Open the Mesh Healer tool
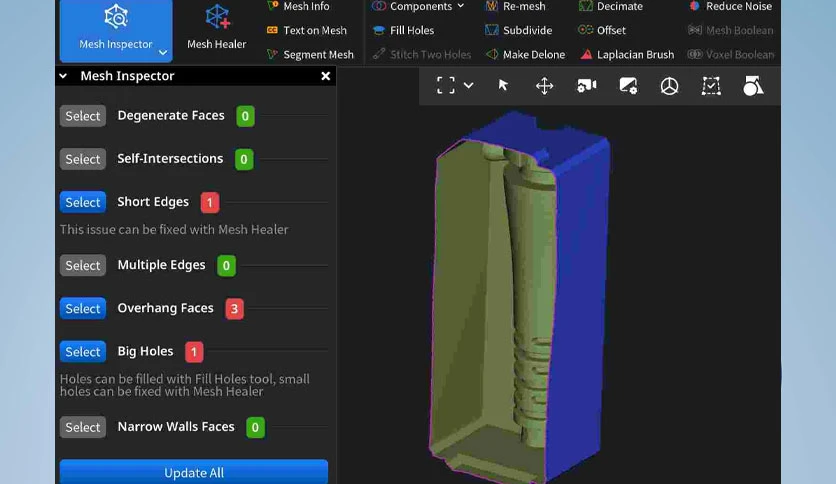Image resolution: width=836 pixels, height=484 pixels. tap(216, 30)
